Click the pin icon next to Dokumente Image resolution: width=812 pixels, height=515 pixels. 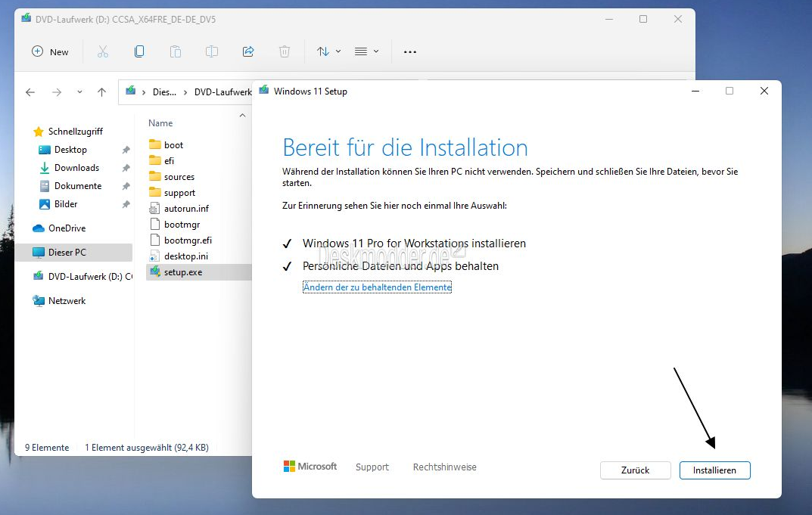(126, 186)
